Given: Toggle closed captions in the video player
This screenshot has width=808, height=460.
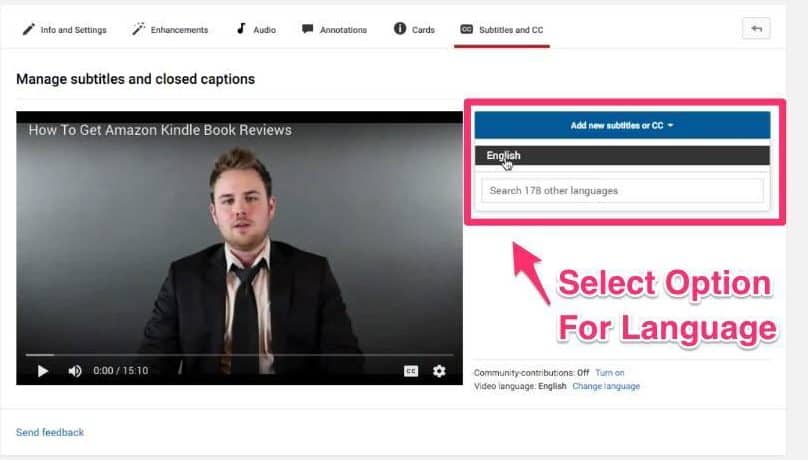Looking at the screenshot, I should click(x=411, y=371).
